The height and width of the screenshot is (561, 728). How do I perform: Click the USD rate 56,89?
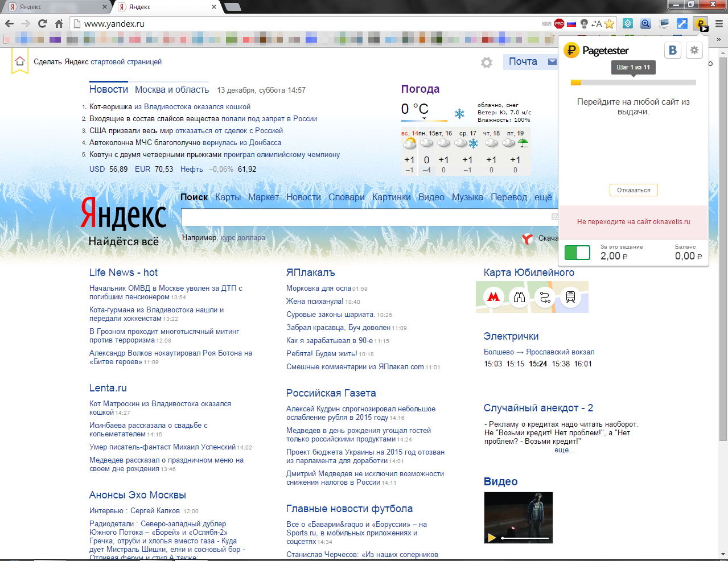pos(118,169)
